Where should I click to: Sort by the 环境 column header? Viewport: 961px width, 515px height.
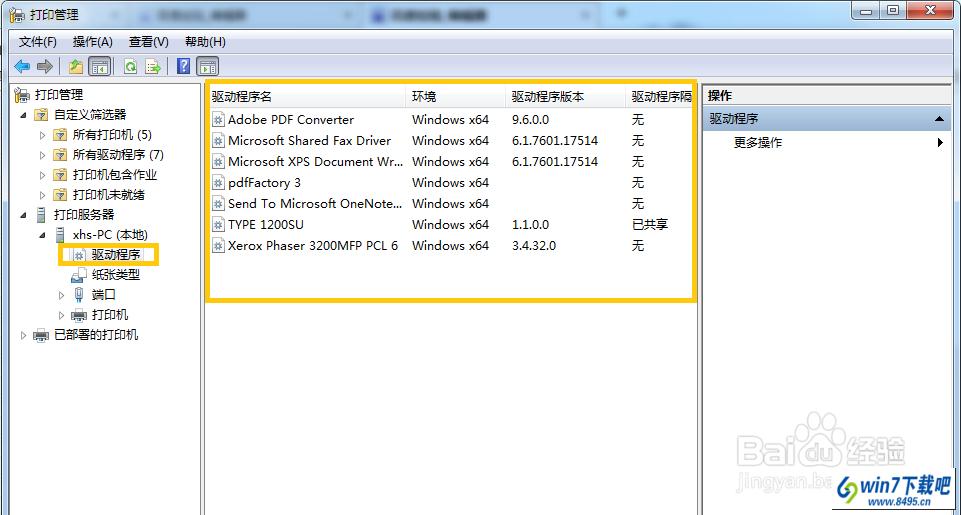[x=456, y=97]
